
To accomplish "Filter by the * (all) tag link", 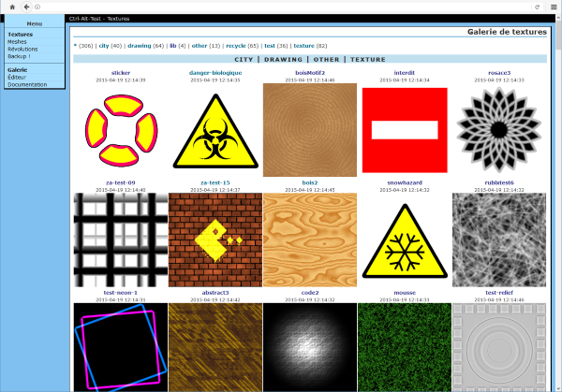I will (x=75, y=46).
